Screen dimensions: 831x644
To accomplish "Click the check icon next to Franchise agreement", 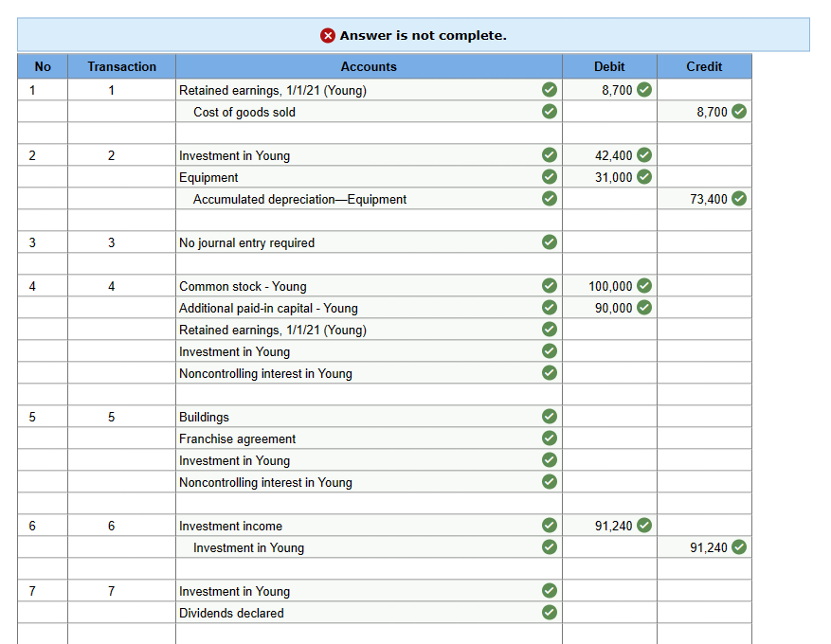I will click(x=550, y=438).
